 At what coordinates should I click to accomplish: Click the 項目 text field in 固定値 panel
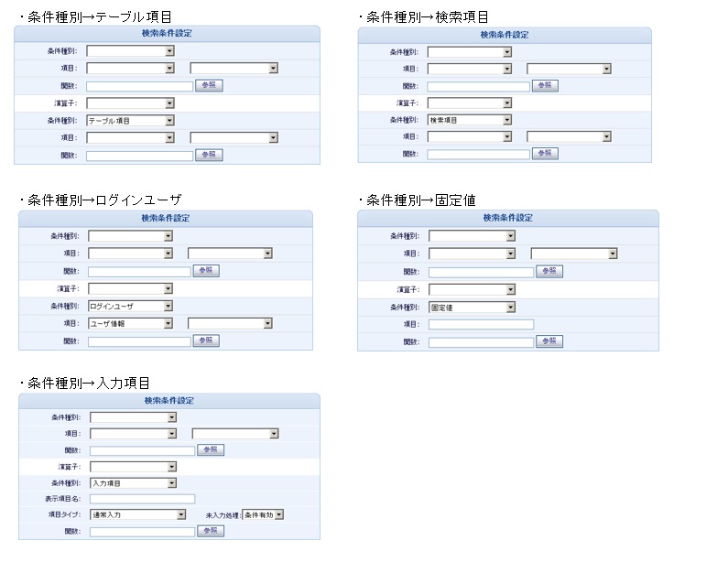click(x=481, y=324)
